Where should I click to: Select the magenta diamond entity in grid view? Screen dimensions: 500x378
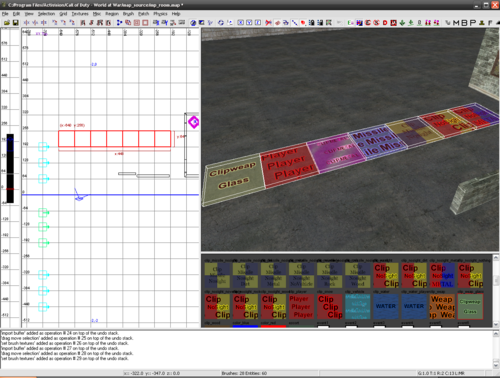194,122
